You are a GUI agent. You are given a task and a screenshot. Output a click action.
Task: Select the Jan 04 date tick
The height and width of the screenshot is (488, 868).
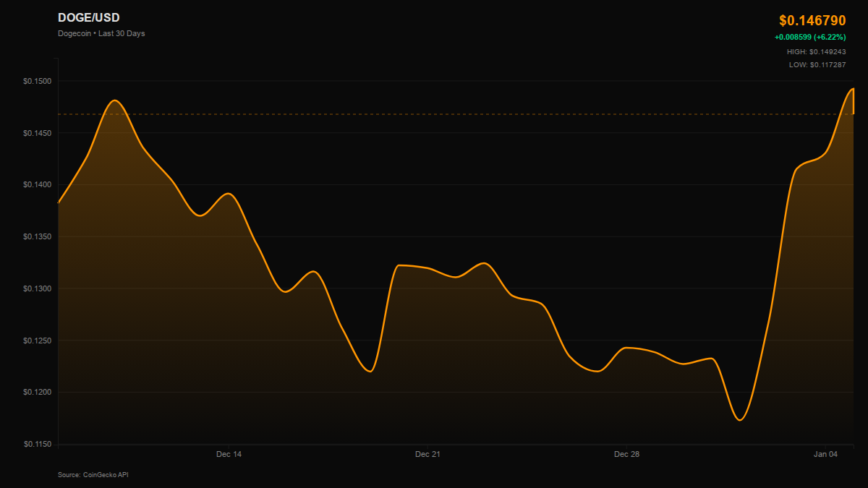click(825, 455)
